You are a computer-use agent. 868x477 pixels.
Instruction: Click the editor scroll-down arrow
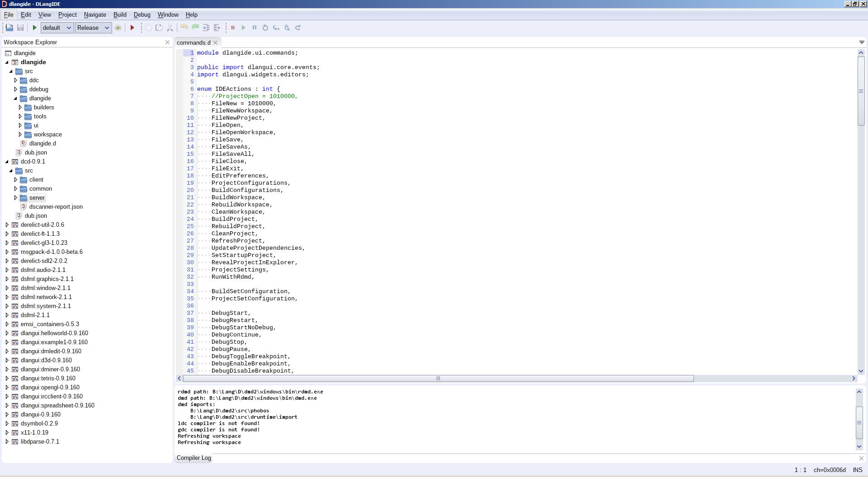(861, 371)
